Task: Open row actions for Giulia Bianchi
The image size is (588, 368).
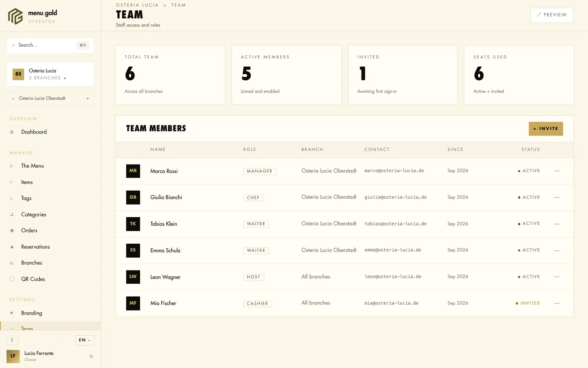Action: click(557, 198)
